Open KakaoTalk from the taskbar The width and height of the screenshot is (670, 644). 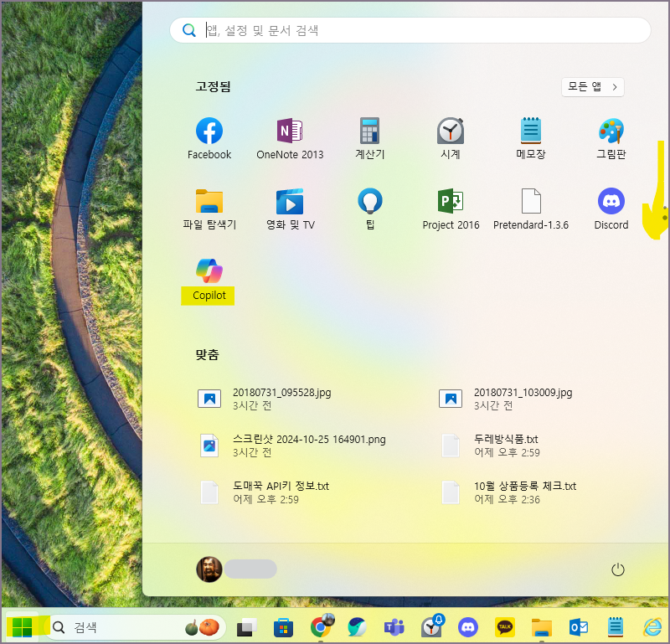[505, 627]
